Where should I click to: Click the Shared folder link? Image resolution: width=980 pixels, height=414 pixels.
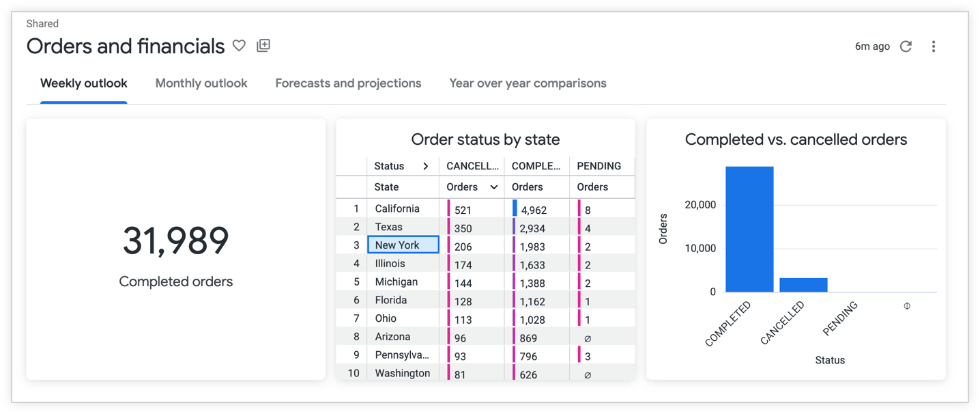click(42, 24)
